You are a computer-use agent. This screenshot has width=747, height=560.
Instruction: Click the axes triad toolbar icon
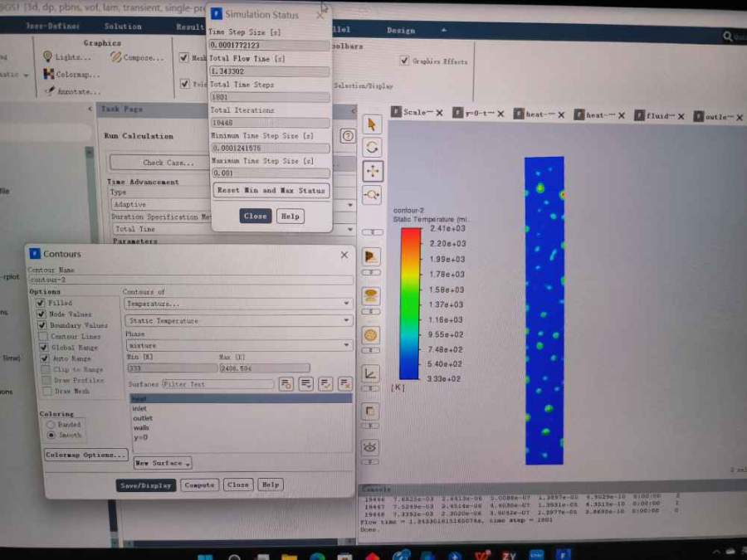tap(371, 374)
